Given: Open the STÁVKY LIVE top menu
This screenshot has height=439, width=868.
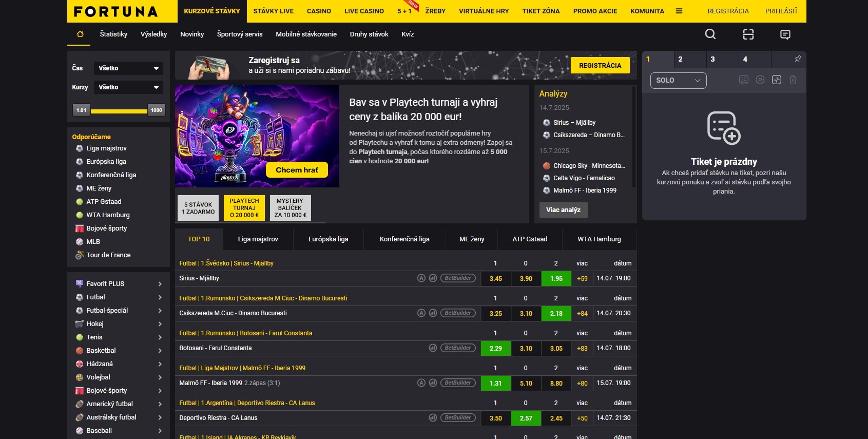Looking at the screenshot, I should point(274,11).
